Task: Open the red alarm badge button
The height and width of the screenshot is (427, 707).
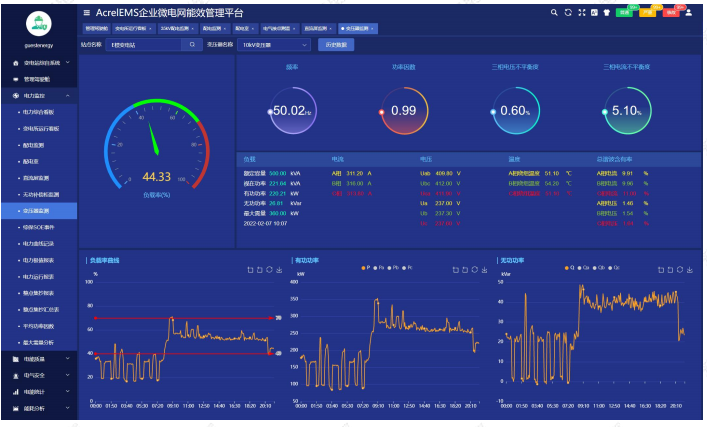Action: point(671,12)
